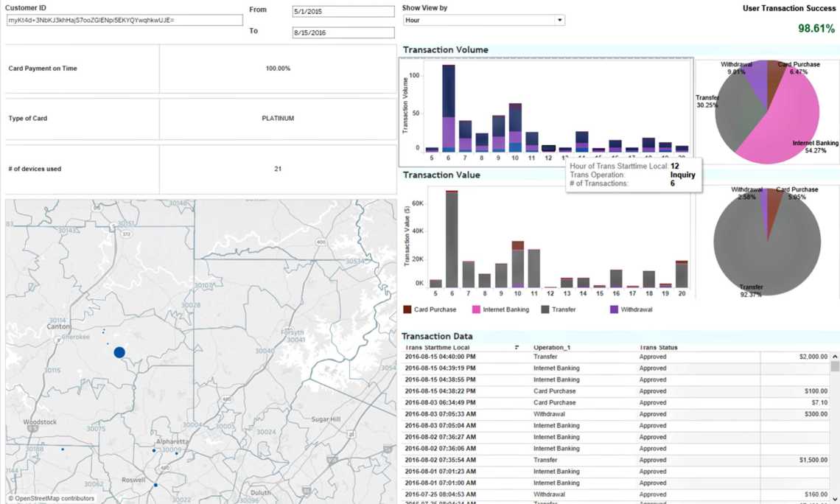
Task: Click the scroll-down arrow in Transaction Data
Action: (x=834, y=499)
